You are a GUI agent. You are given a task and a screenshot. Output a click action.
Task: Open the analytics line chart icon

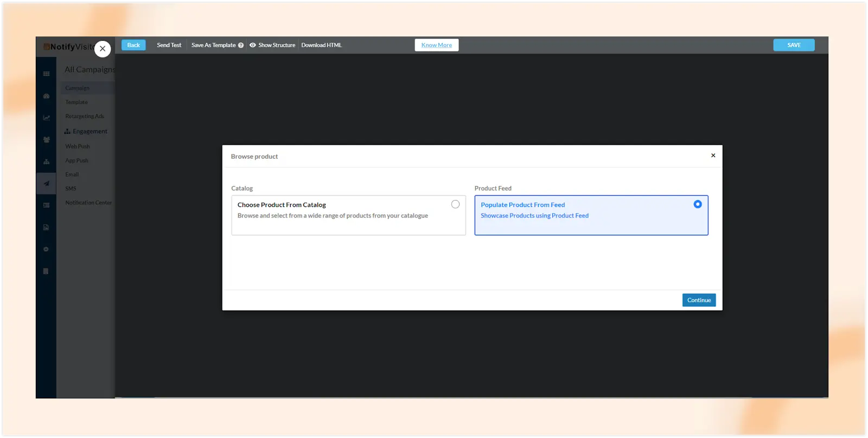coord(46,118)
